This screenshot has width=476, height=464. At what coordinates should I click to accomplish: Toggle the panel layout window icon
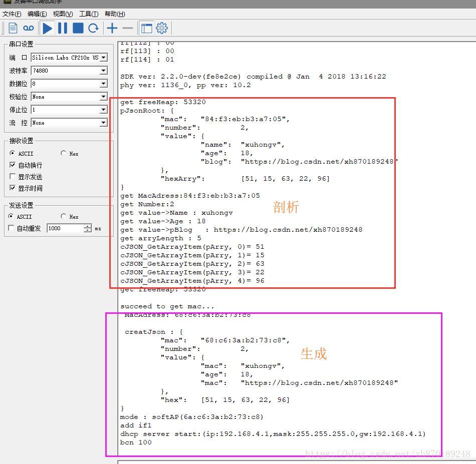pos(146,28)
